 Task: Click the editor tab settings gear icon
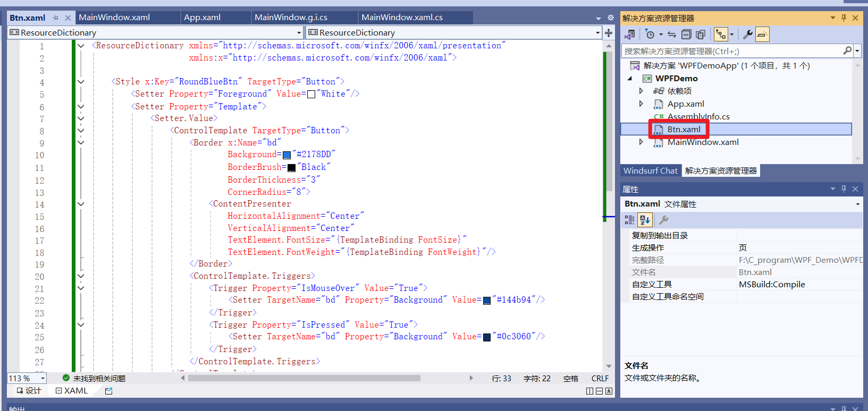click(610, 18)
